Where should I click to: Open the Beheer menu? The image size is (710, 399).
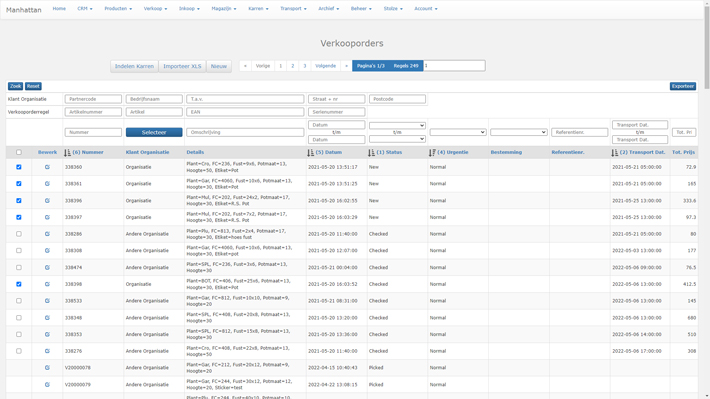[x=361, y=9]
